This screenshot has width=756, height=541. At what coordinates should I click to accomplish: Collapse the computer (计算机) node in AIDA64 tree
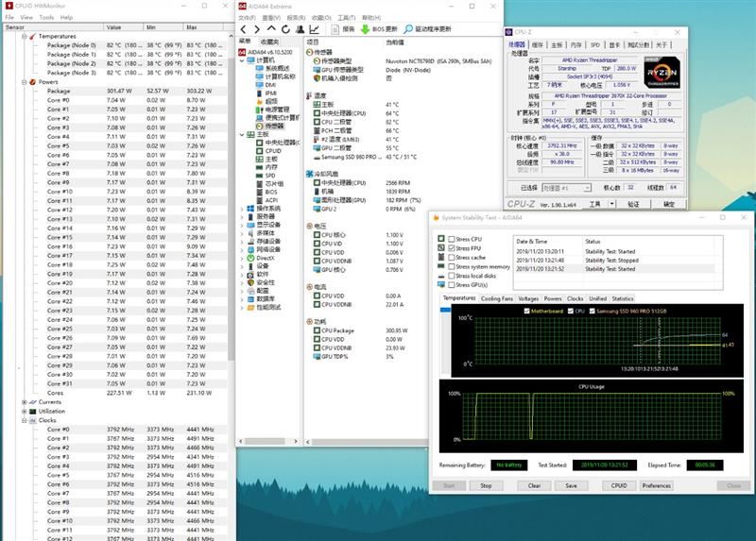(x=242, y=60)
